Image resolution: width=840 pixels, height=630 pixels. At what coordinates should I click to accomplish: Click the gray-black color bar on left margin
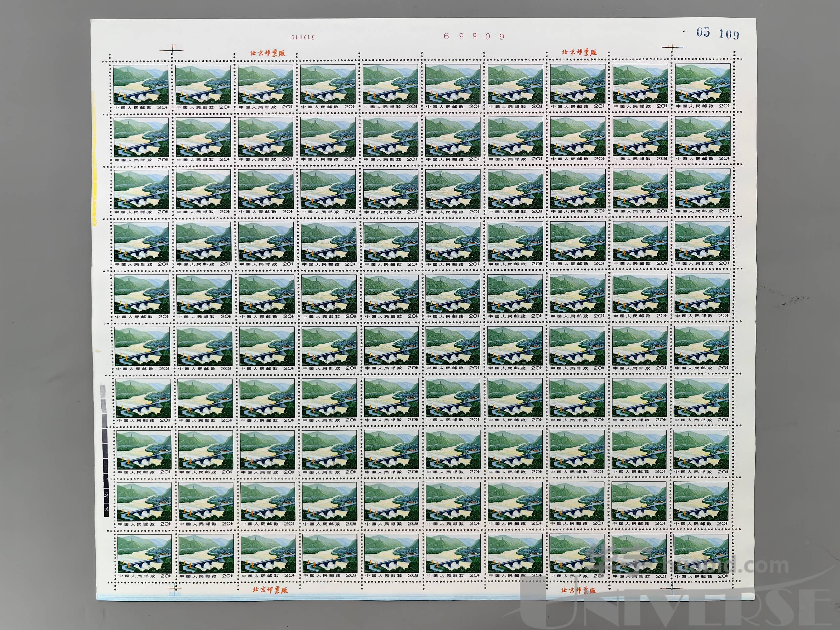[105, 451]
